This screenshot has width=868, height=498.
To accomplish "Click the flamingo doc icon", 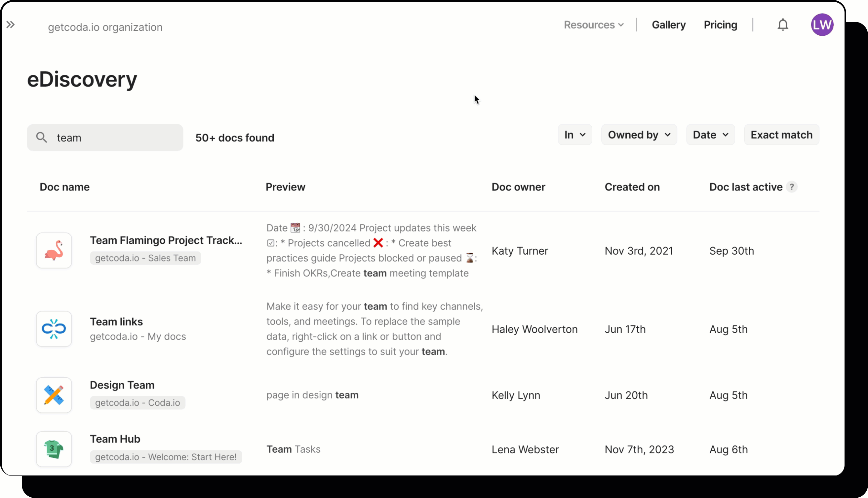I will 54,250.
